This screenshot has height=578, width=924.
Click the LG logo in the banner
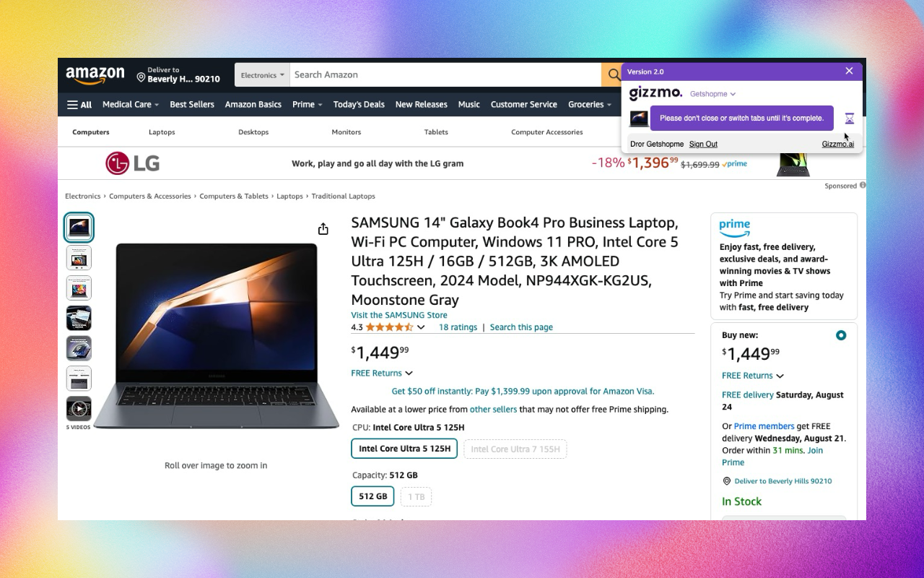(x=133, y=163)
